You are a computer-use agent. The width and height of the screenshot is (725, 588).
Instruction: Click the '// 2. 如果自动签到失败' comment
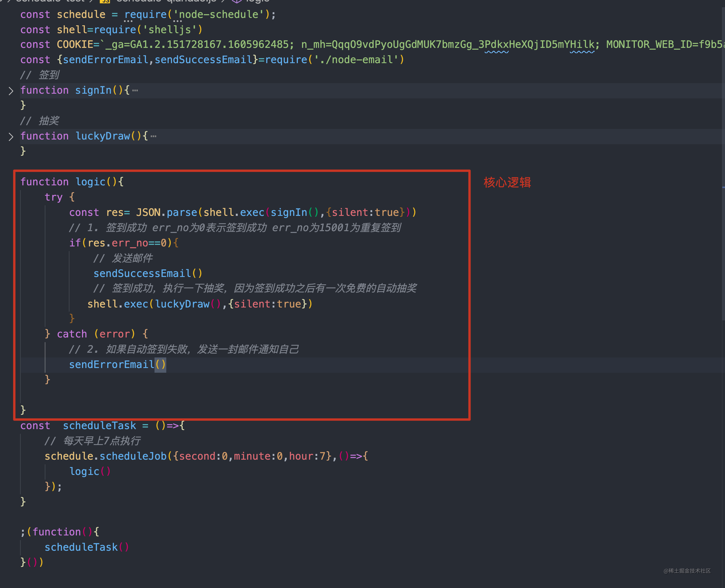pos(184,349)
